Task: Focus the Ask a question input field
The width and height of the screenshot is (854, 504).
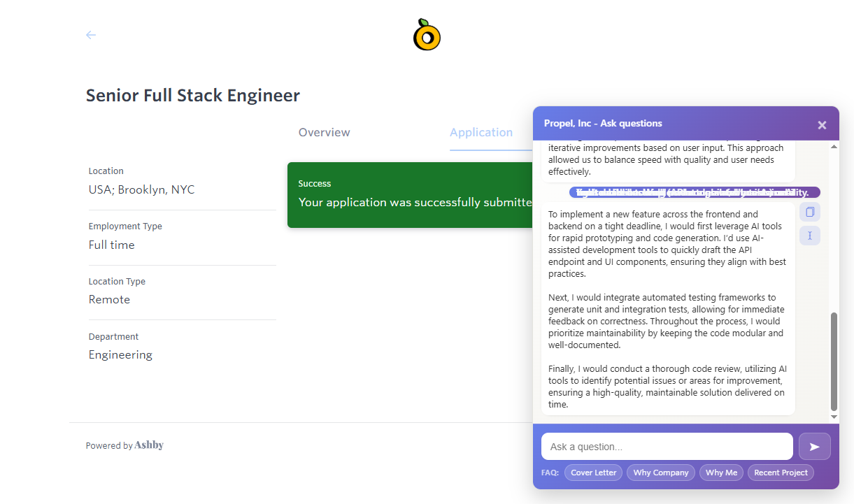Action: point(667,447)
